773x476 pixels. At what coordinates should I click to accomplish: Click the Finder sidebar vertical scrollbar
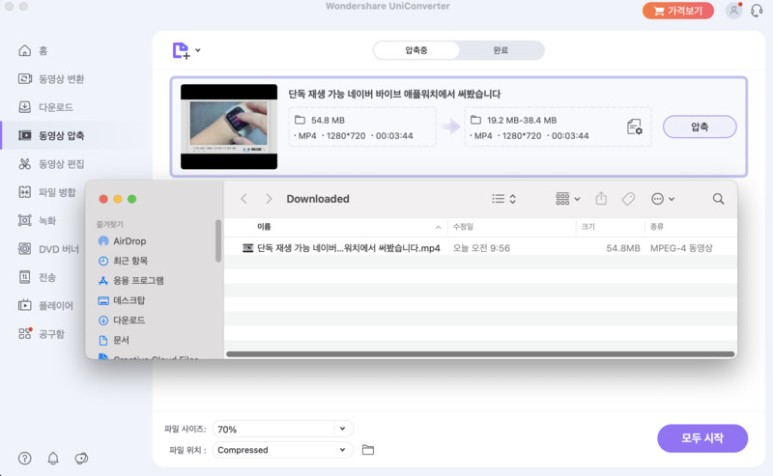tap(218, 241)
